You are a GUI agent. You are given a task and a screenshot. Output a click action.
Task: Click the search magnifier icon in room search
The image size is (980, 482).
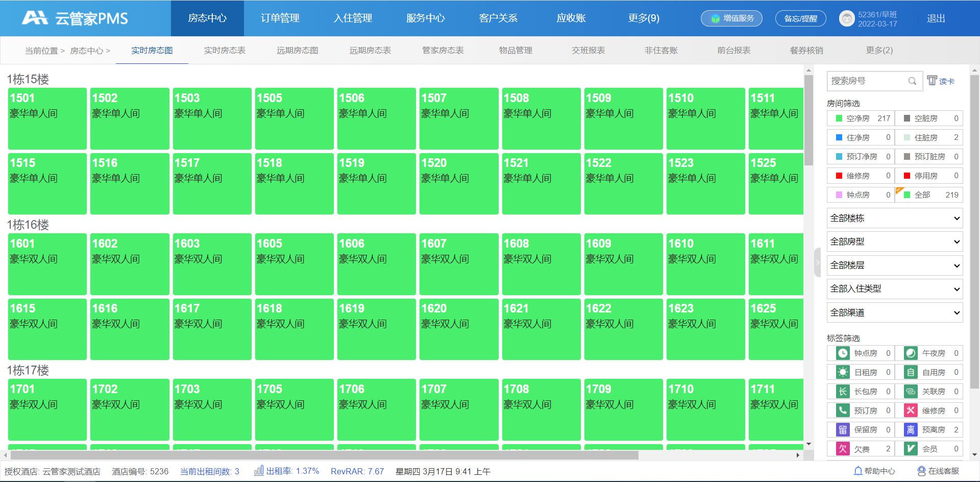pyautogui.click(x=912, y=81)
